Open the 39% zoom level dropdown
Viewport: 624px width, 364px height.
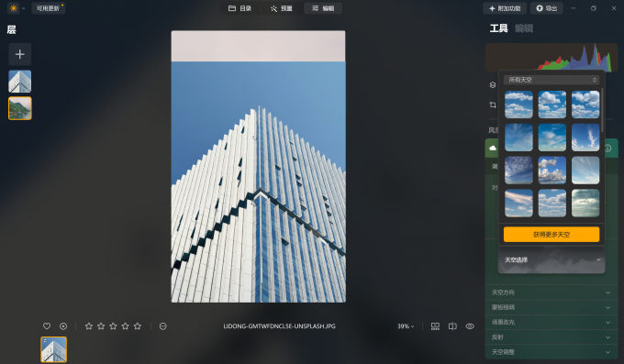coord(406,326)
